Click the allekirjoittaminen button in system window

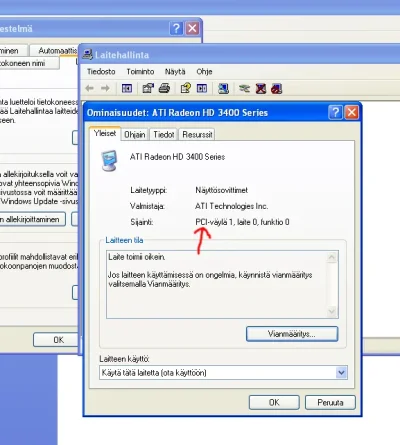32,219
